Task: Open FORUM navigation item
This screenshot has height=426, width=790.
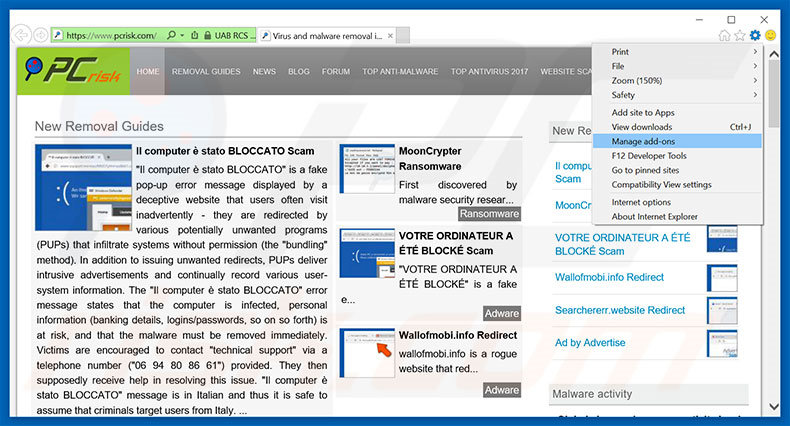Action: click(336, 72)
